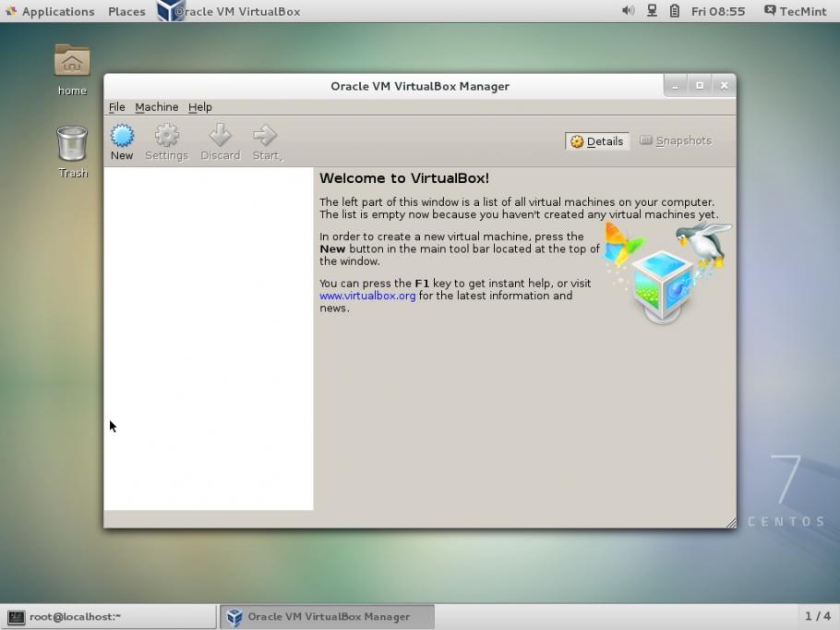The width and height of the screenshot is (840, 630).
Task: Toggle the Details view button
Action: pos(597,141)
